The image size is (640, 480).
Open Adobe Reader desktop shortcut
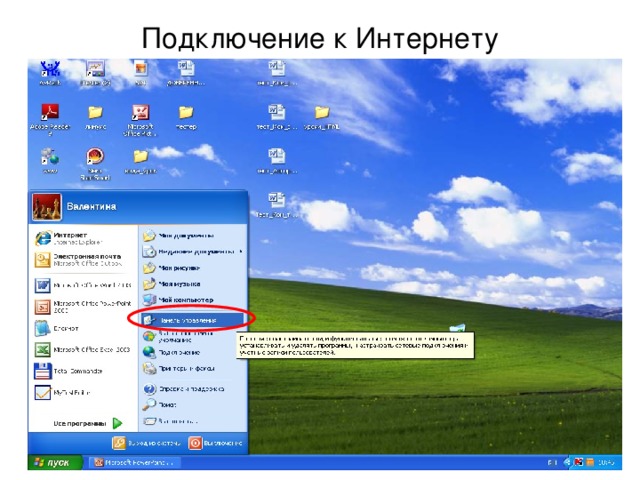tap(50, 118)
